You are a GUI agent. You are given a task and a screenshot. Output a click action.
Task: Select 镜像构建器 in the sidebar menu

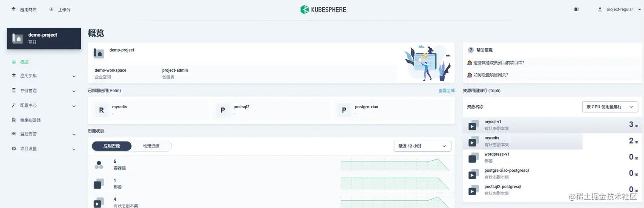click(x=31, y=120)
